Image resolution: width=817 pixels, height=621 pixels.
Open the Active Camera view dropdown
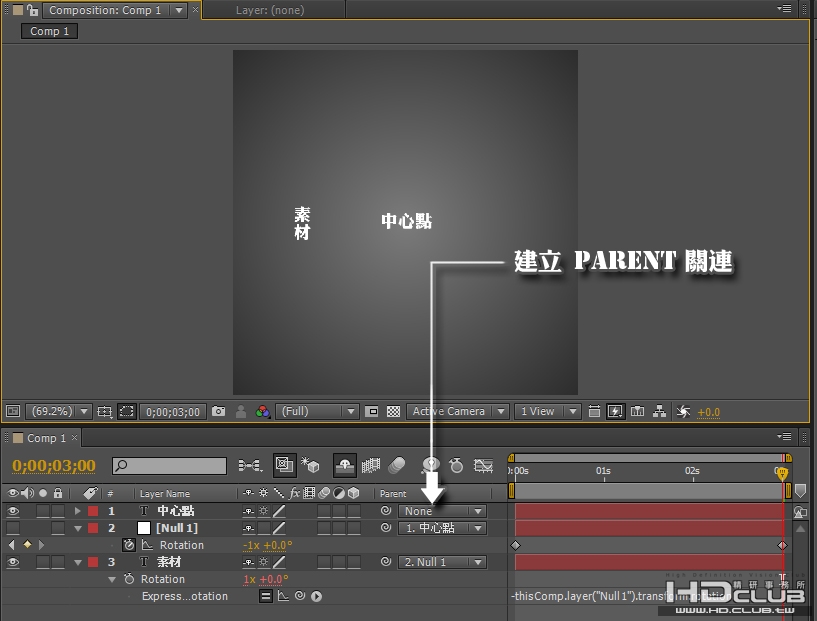click(x=456, y=412)
